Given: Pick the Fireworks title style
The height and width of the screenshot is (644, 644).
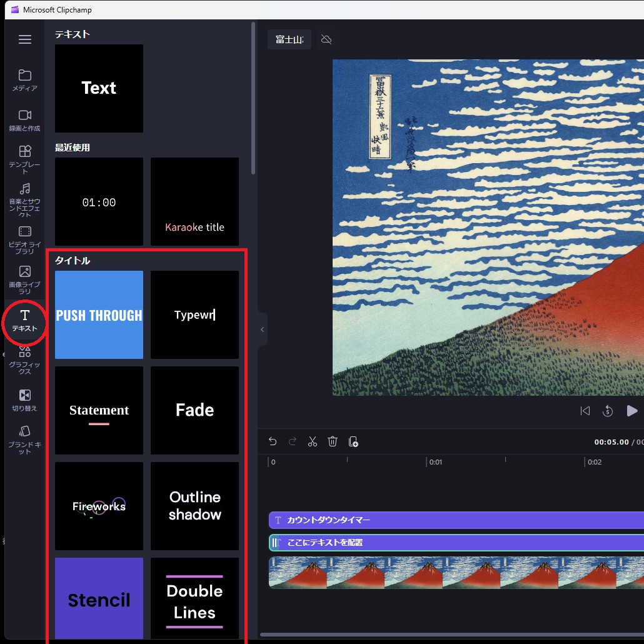Looking at the screenshot, I should click(x=99, y=506).
